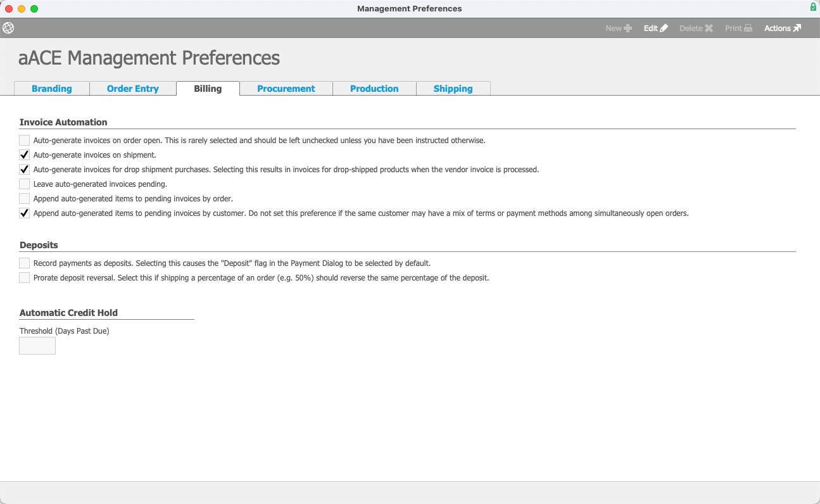820x504 pixels.
Task: Enable Prorate deposit reversal checkbox
Action: coord(25,277)
